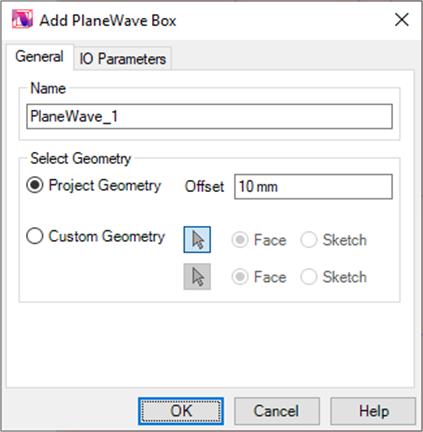Click into the PlaneWave_1 name field

click(x=209, y=117)
